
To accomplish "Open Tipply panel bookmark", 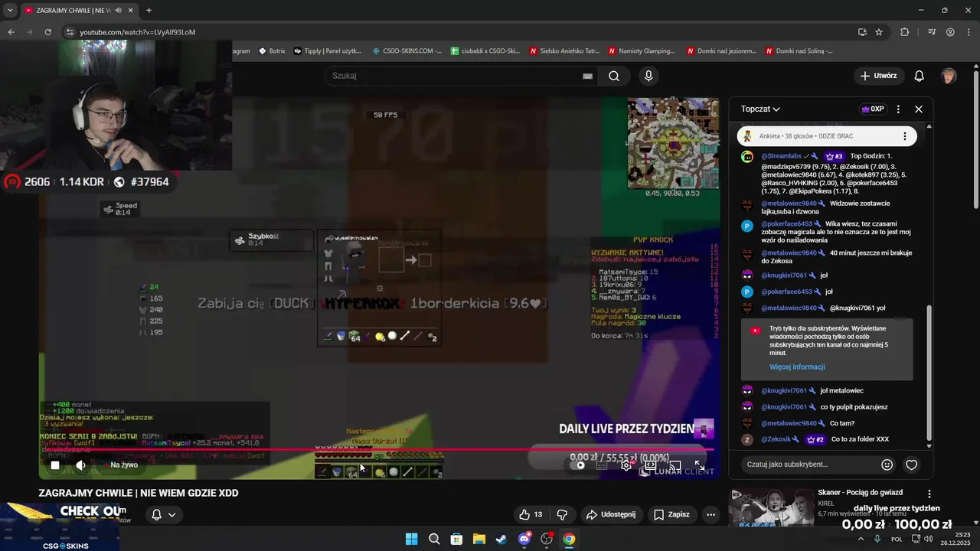I will (x=327, y=51).
